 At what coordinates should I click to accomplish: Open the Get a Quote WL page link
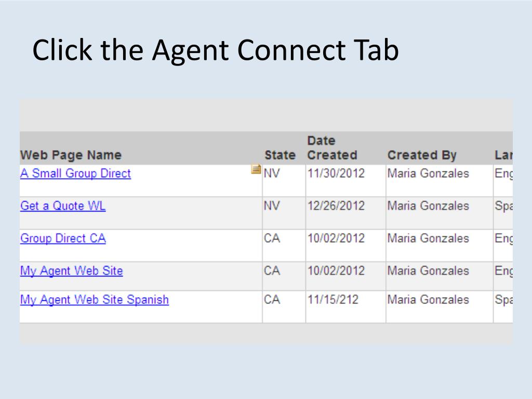tap(63, 206)
